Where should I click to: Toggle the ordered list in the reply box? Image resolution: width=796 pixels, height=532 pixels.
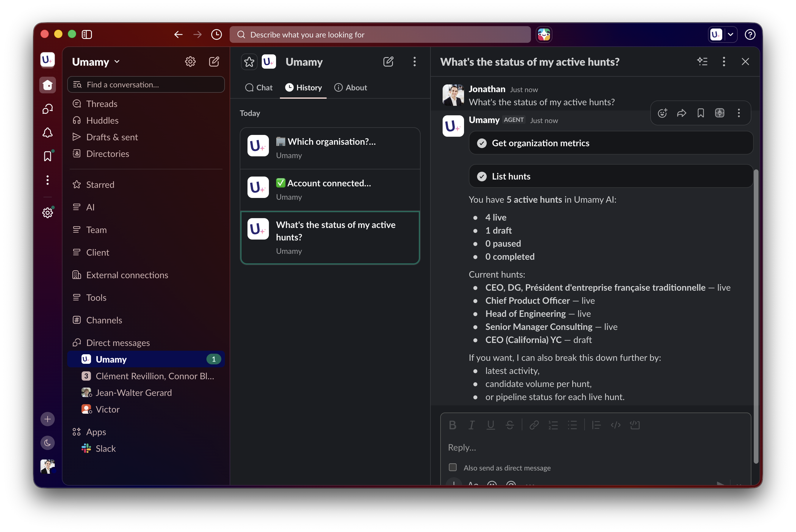tap(553, 425)
